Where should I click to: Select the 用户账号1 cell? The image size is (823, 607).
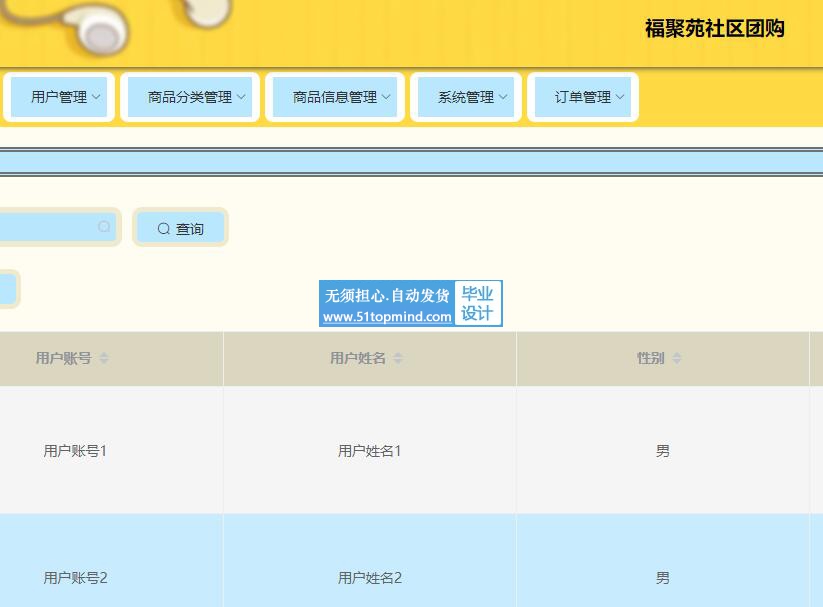pos(111,451)
